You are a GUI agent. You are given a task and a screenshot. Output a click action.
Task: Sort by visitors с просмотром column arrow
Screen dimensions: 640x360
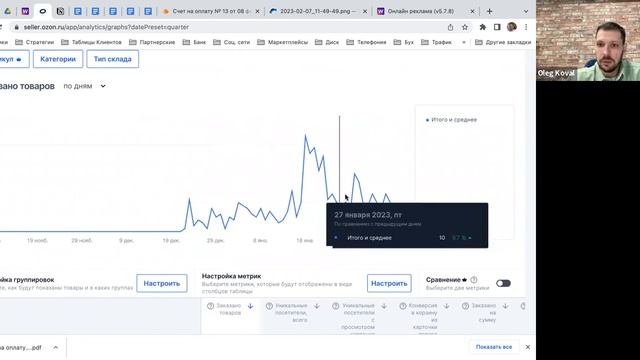click(384, 306)
